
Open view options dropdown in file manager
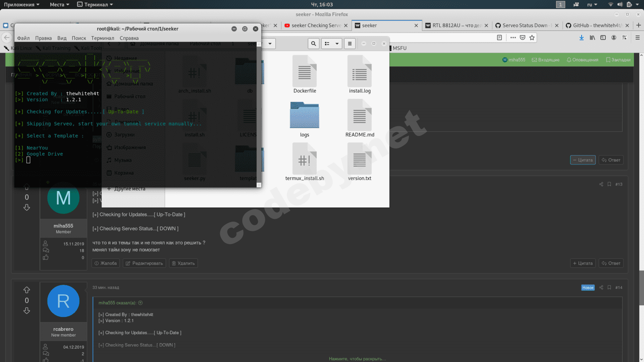(x=337, y=43)
